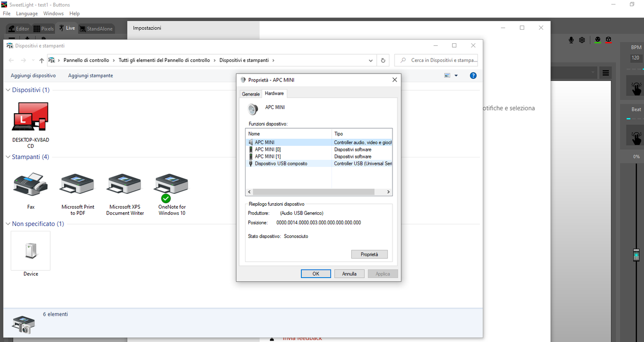Tap the BPM hand tap button

[x=636, y=87]
